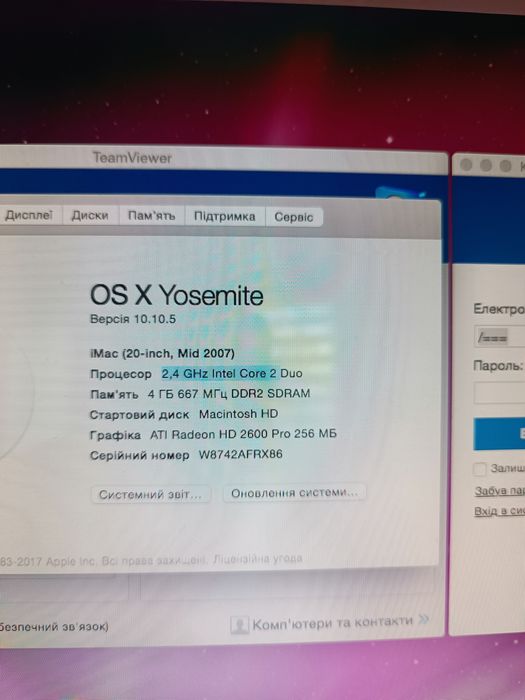
Task: Open the Забув пароль link
Action: [x=500, y=491]
